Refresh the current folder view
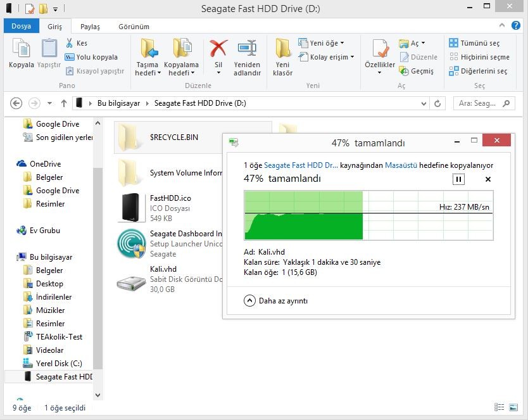The height and width of the screenshot is (420, 528). pyautogui.click(x=437, y=103)
